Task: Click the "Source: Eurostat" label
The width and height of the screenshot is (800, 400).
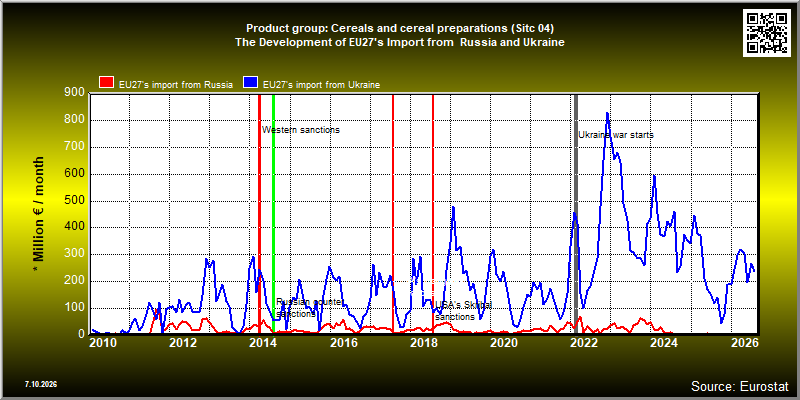Action: pos(740,386)
